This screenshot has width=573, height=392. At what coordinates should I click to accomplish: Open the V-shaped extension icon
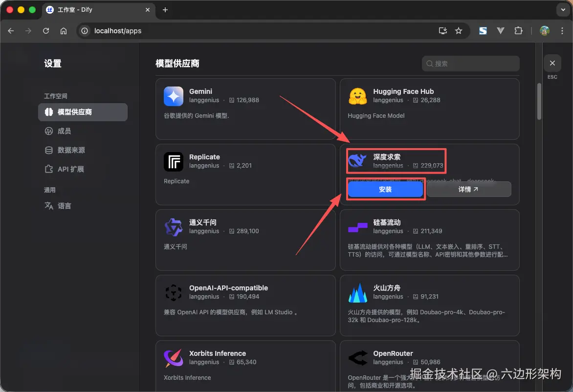click(x=501, y=31)
